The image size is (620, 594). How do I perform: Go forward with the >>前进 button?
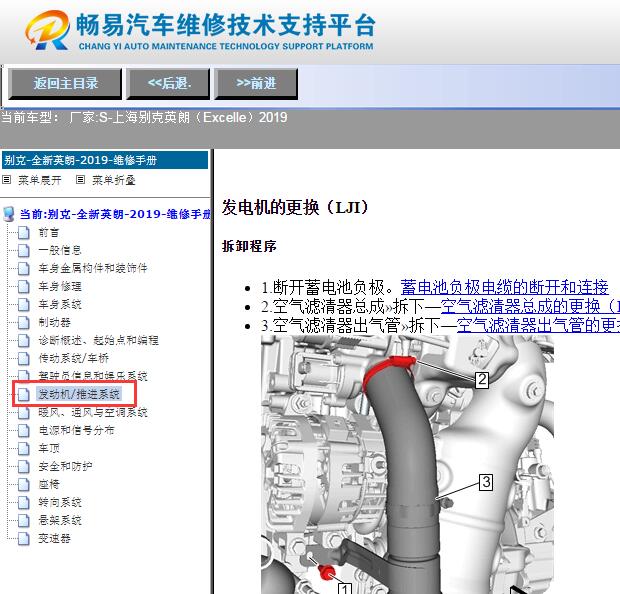click(x=256, y=83)
